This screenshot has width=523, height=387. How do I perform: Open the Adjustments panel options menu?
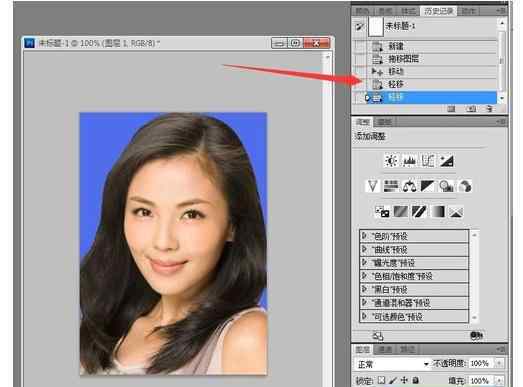click(501, 122)
